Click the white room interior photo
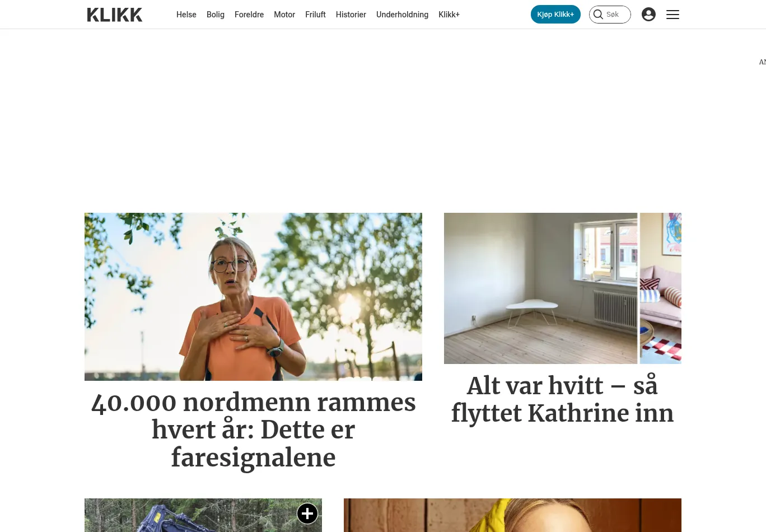This screenshot has height=532, width=766. click(x=563, y=288)
